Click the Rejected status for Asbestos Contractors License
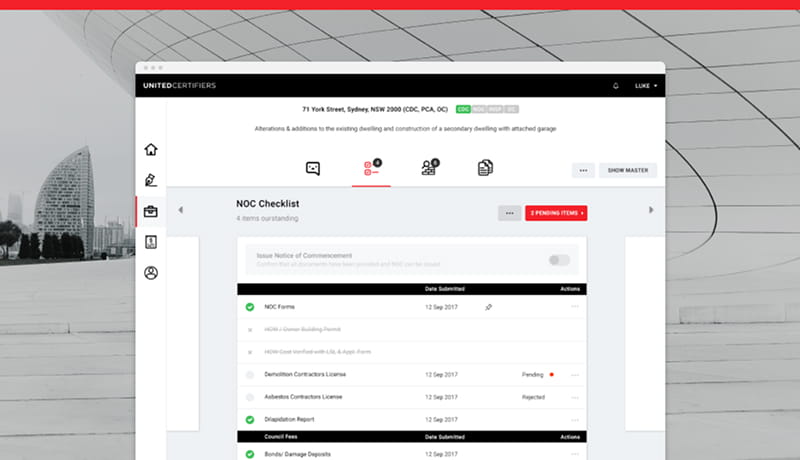Screen dimensions: 800x460 click(533, 397)
